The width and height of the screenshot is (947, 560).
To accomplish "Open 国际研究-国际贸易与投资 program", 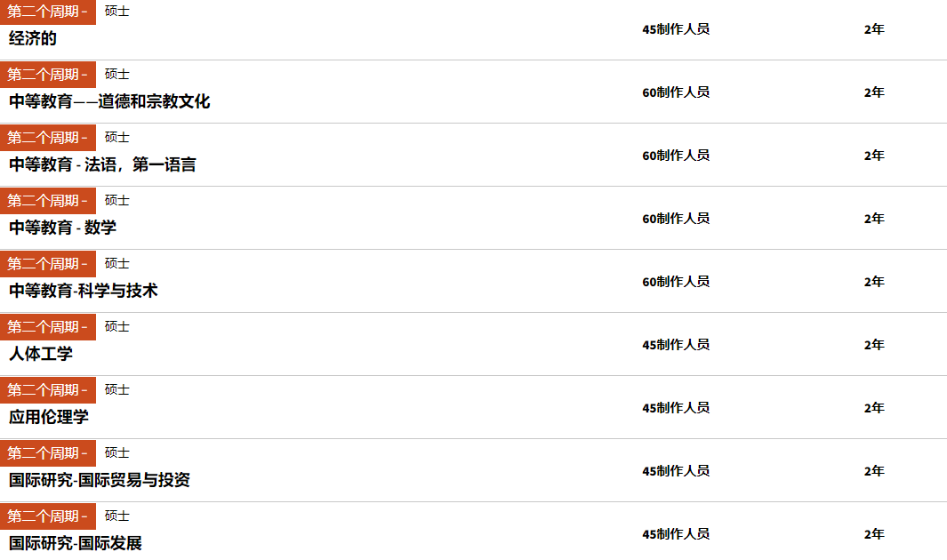I will pos(100,480).
